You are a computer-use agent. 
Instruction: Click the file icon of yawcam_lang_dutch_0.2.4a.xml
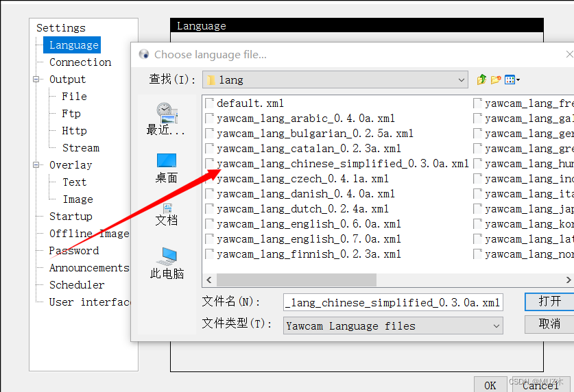[x=210, y=209]
